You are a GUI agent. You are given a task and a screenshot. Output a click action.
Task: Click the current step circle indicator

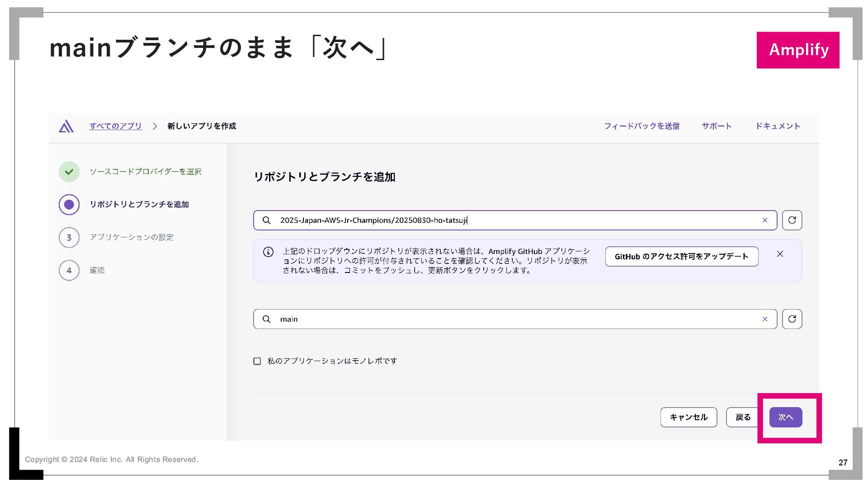click(69, 205)
